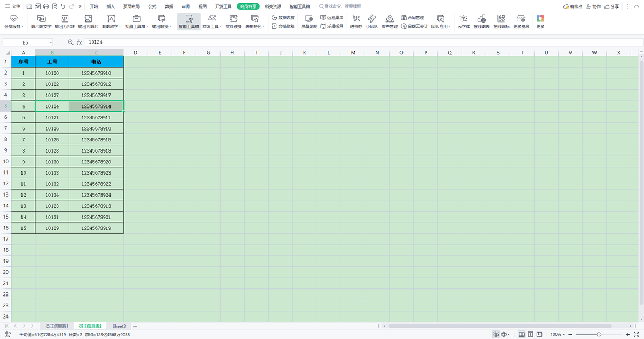Open 客户管理 customer management
The image size is (644, 339).
[x=390, y=21]
